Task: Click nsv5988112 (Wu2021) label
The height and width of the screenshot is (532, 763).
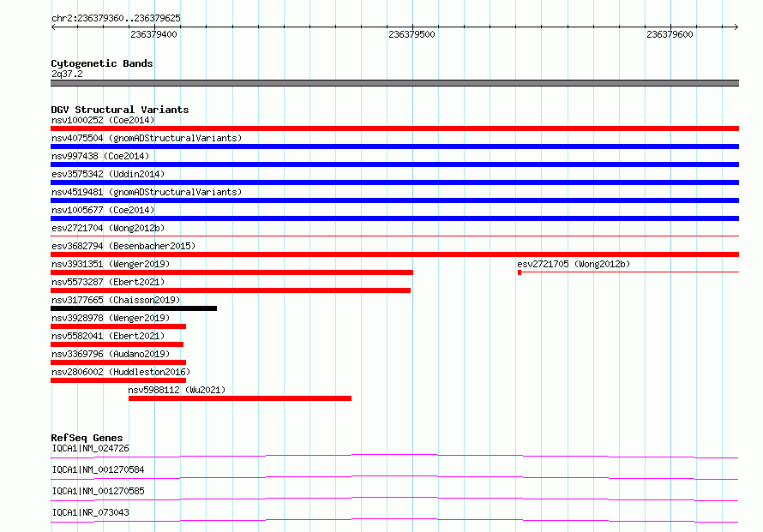Action: (x=177, y=390)
